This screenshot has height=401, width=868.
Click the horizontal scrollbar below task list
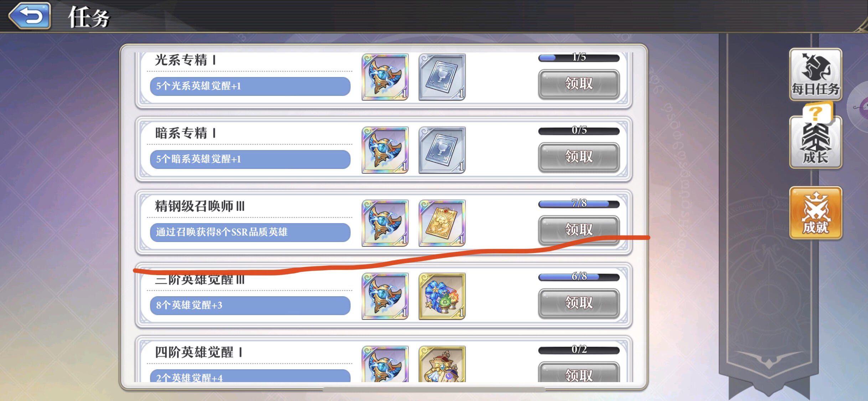click(434, 389)
